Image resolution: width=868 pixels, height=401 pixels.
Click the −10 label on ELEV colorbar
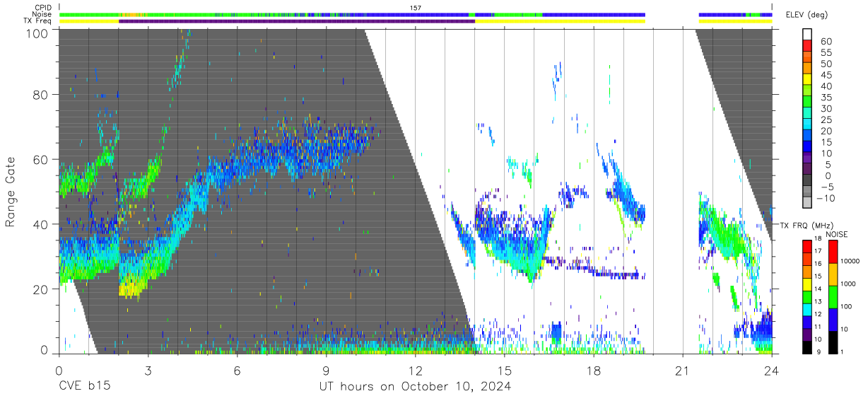click(x=825, y=198)
